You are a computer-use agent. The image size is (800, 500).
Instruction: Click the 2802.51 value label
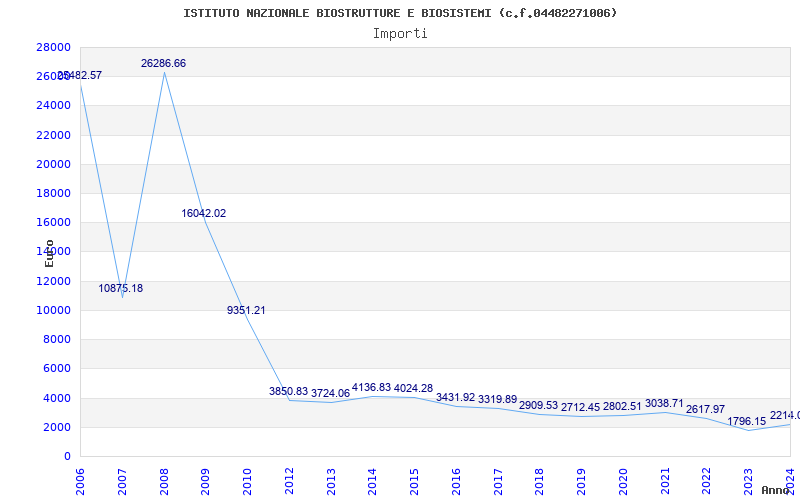click(x=622, y=407)
